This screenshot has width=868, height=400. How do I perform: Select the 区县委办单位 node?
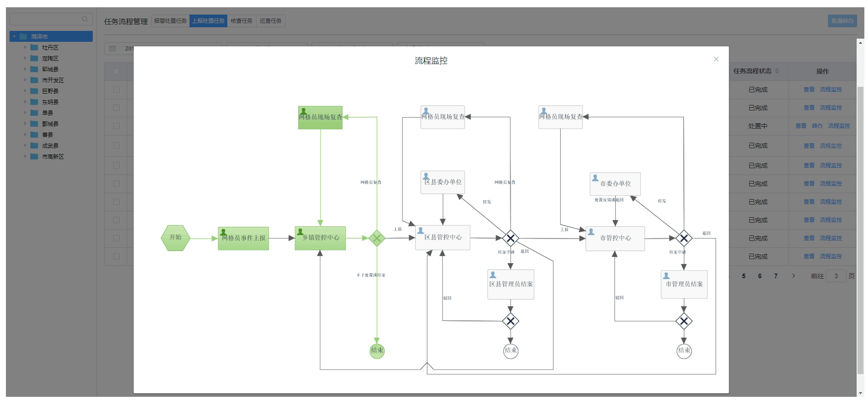click(x=442, y=182)
